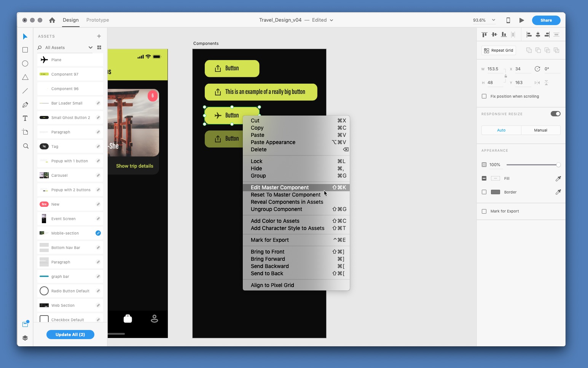Open the Layers panel
This screenshot has height=368, width=588.
pyautogui.click(x=25, y=338)
